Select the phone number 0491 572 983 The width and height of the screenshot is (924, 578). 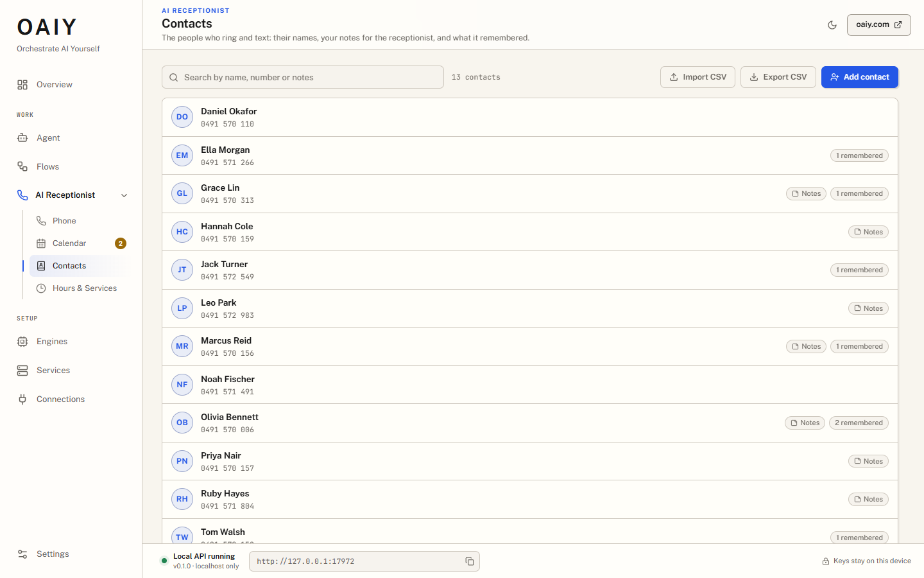click(227, 315)
